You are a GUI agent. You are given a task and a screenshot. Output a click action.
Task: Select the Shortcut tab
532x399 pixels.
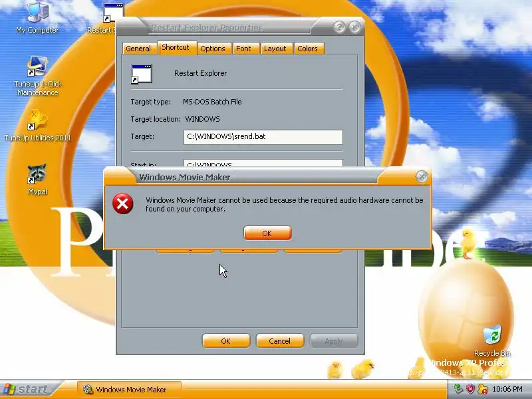[x=176, y=47]
